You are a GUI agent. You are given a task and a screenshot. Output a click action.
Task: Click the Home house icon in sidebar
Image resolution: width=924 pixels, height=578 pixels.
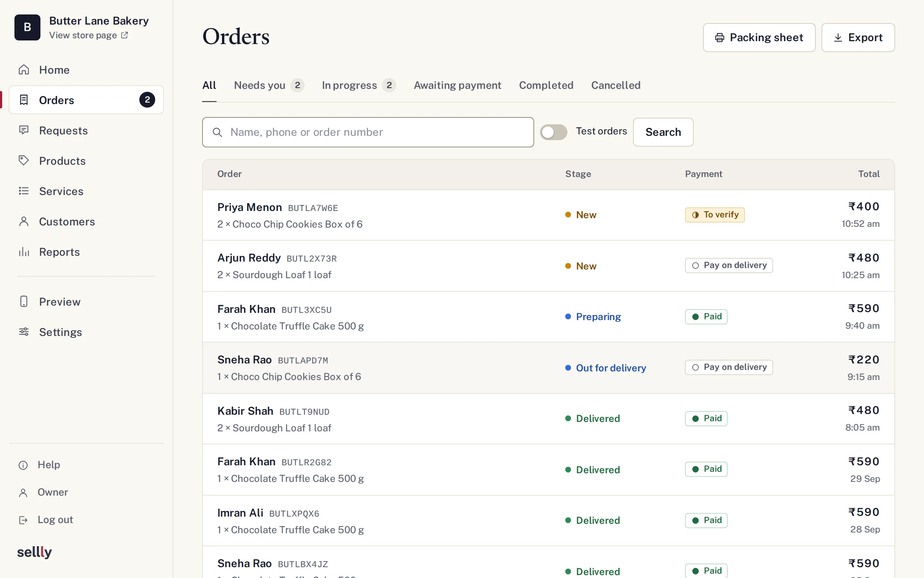24,70
